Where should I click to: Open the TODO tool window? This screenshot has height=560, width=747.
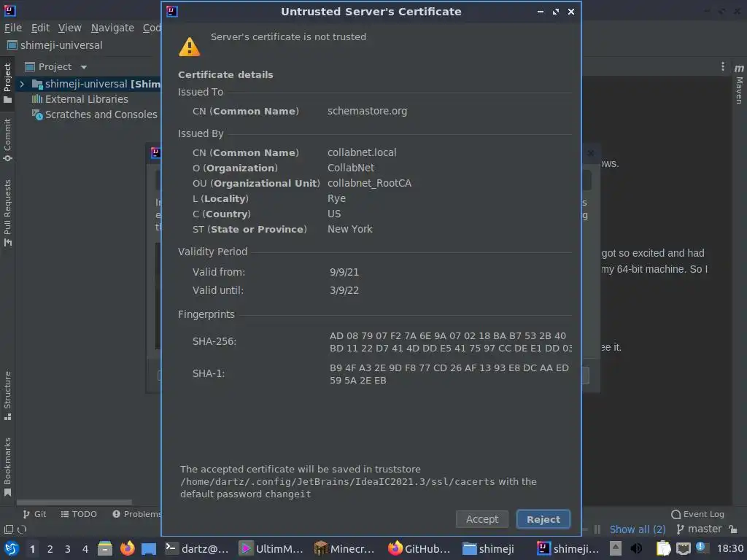click(79, 514)
